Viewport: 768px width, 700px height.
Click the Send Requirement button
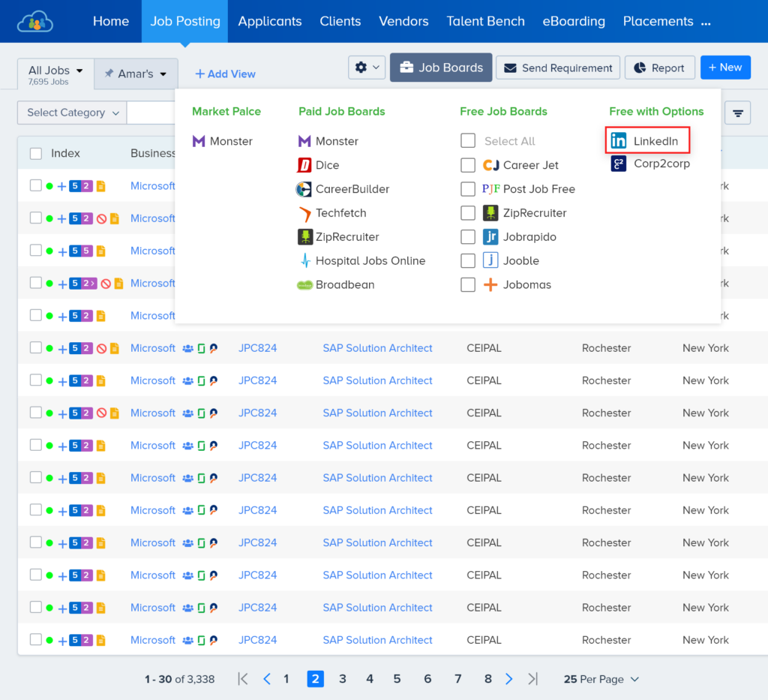558,68
